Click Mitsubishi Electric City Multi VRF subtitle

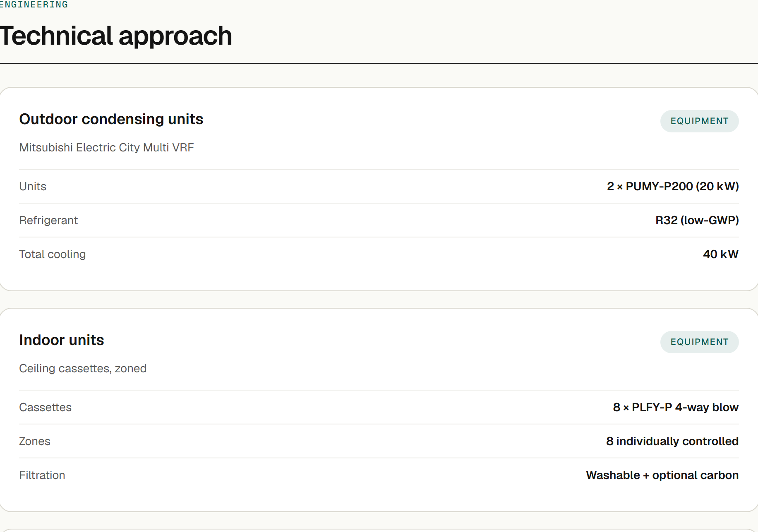[x=107, y=148]
